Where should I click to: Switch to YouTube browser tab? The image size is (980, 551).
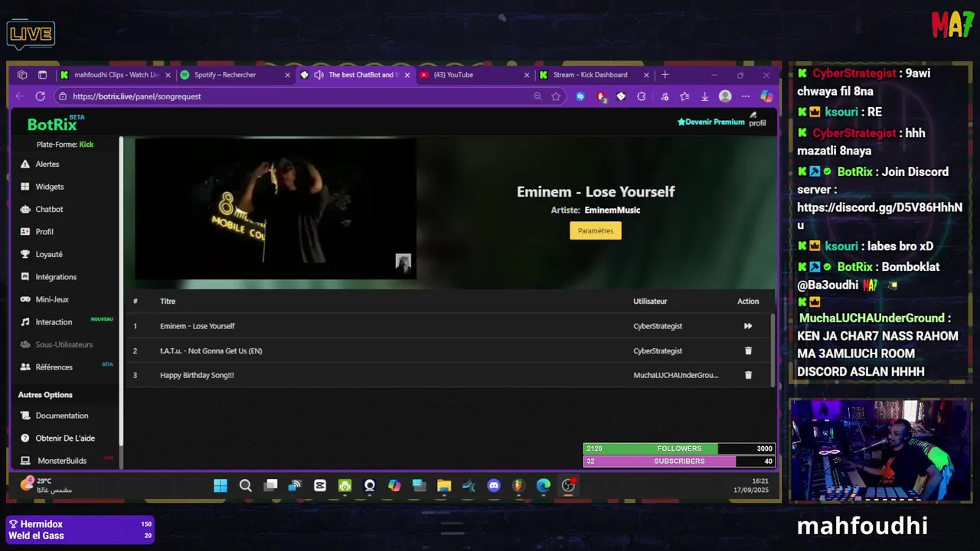[474, 75]
